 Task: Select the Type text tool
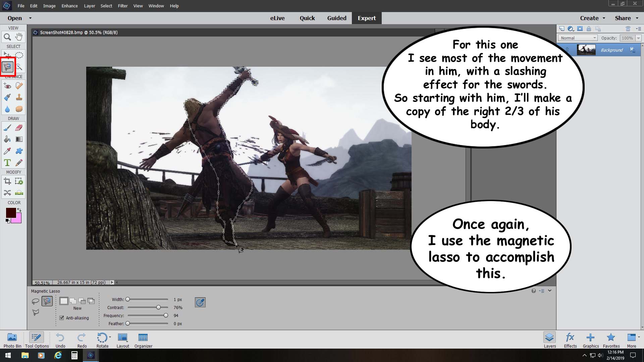coord(7,163)
